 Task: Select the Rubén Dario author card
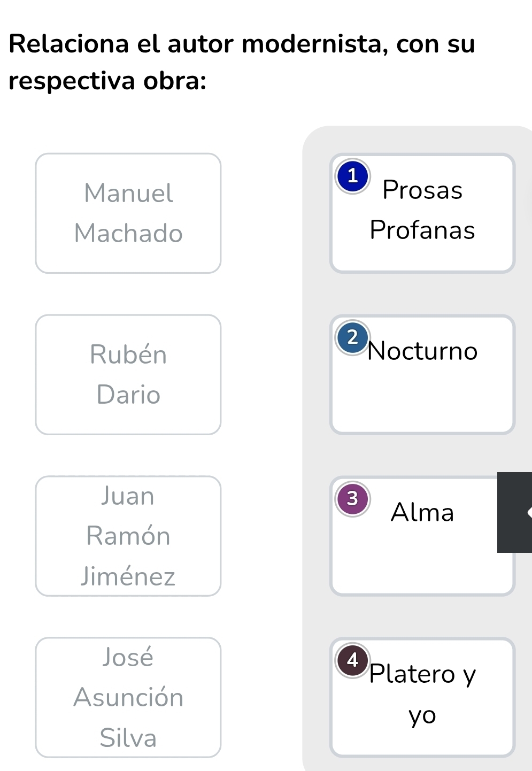[128, 374]
